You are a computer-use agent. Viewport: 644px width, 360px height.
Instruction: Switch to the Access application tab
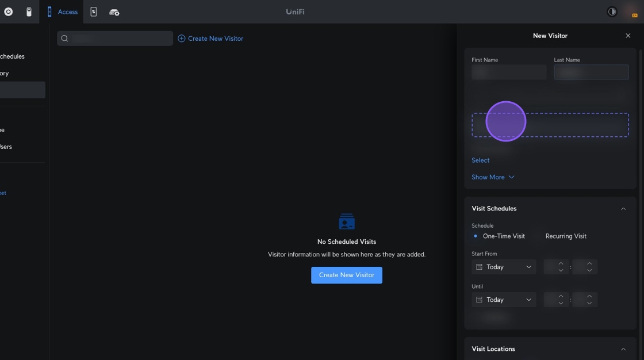pos(62,12)
